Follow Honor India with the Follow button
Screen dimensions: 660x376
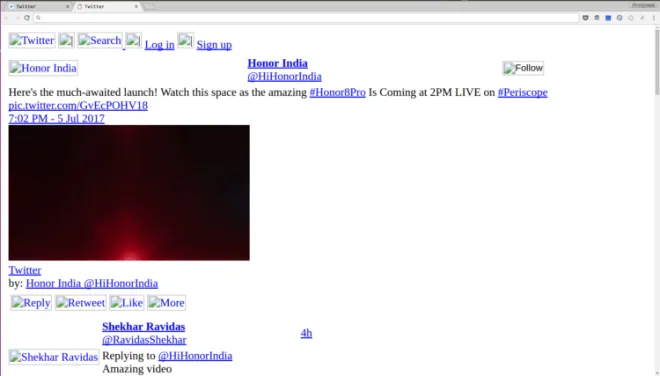523,68
